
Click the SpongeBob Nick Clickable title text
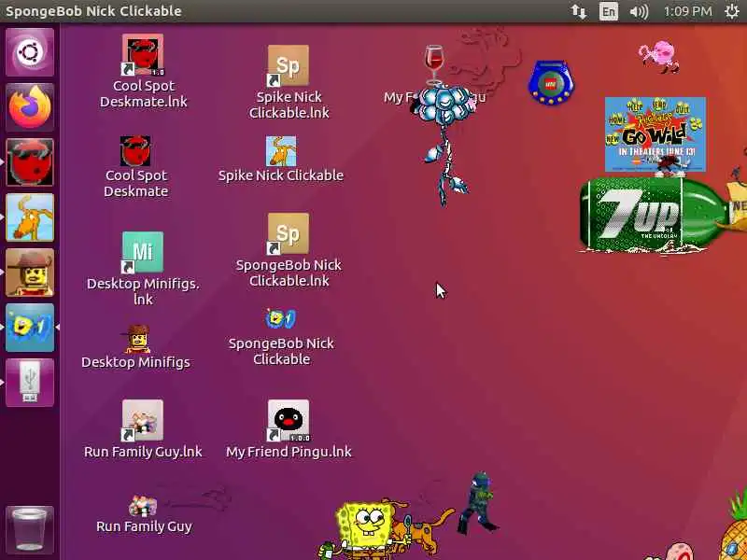pyautogui.click(x=93, y=11)
